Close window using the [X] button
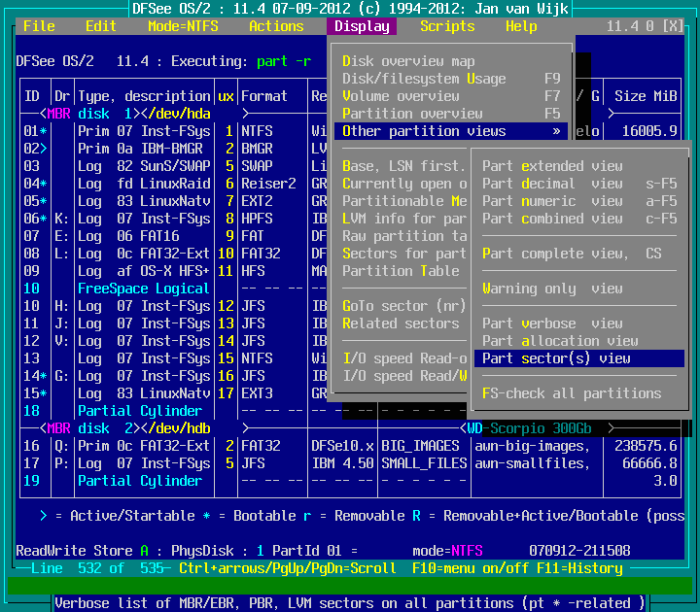 672,26
